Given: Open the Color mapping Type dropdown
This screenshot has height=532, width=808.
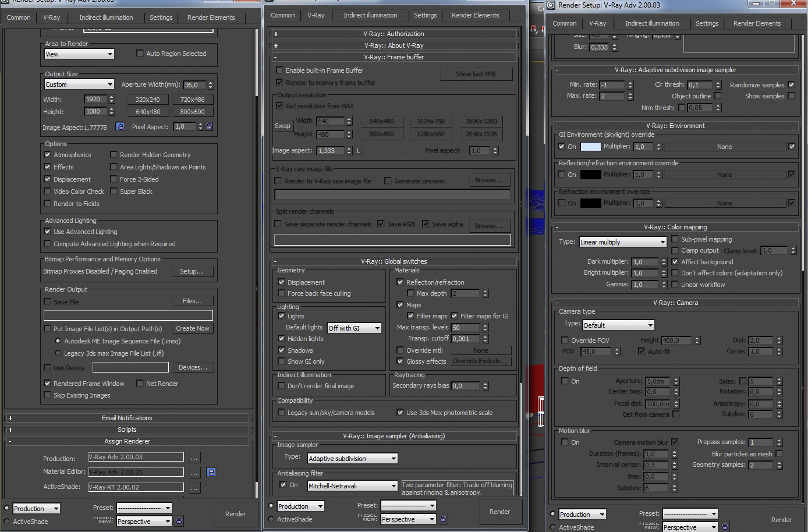Looking at the screenshot, I should point(622,242).
